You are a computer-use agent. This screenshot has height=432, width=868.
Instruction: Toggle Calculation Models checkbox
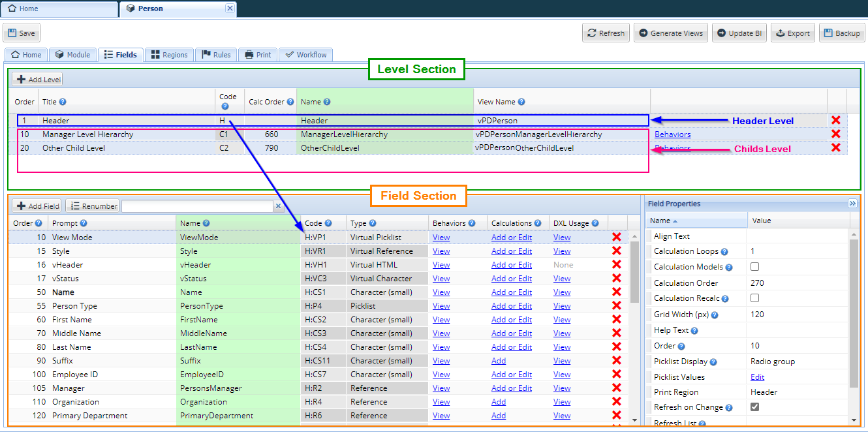point(755,267)
